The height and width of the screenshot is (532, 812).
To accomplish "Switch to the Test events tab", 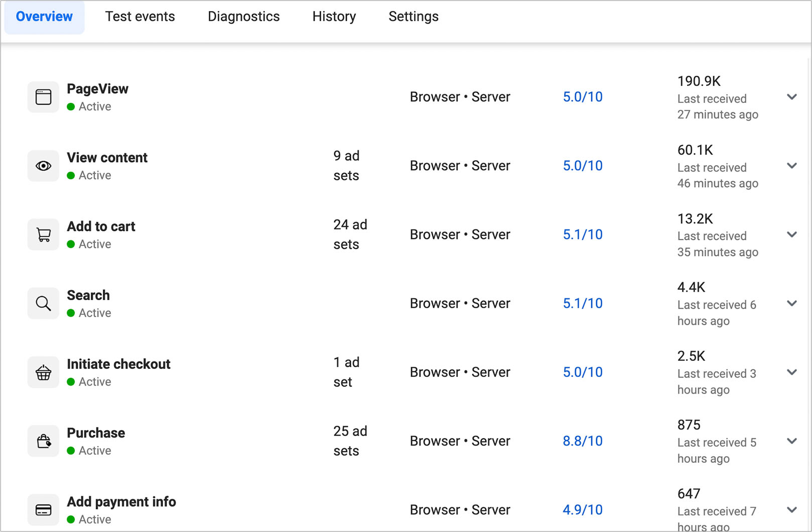I will click(x=140, y=17).
